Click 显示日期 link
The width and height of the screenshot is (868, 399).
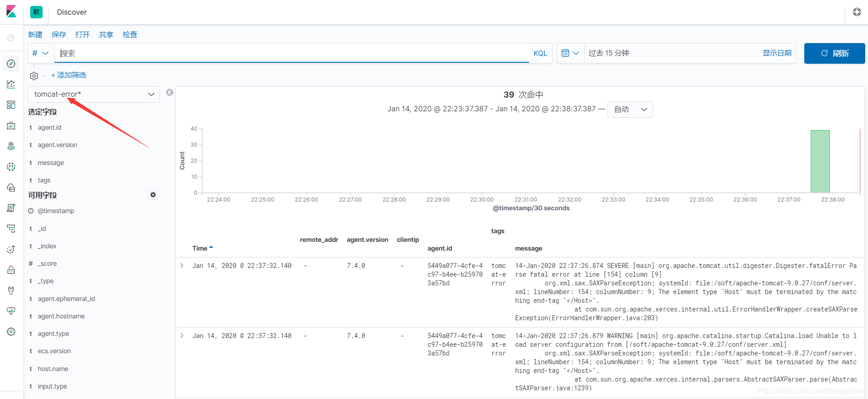(777, 53)
